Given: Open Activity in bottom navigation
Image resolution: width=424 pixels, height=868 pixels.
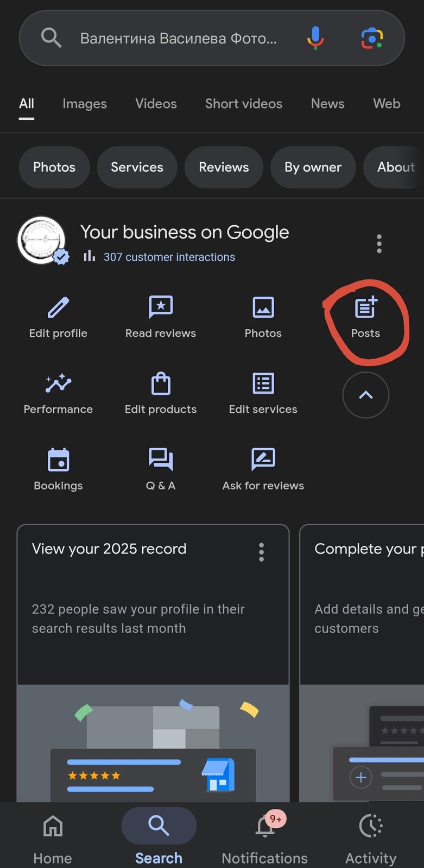Looking at the screenshot, I should pyautogui.click(x=371, y=840).
